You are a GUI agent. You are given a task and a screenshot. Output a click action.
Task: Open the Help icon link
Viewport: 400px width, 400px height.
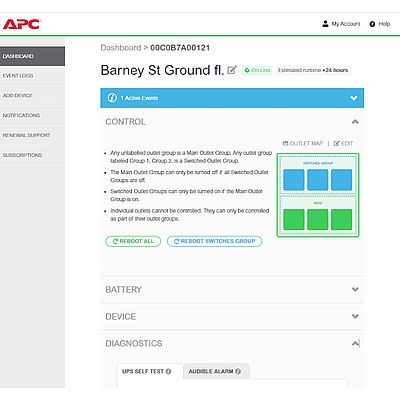tap(372, 24)
